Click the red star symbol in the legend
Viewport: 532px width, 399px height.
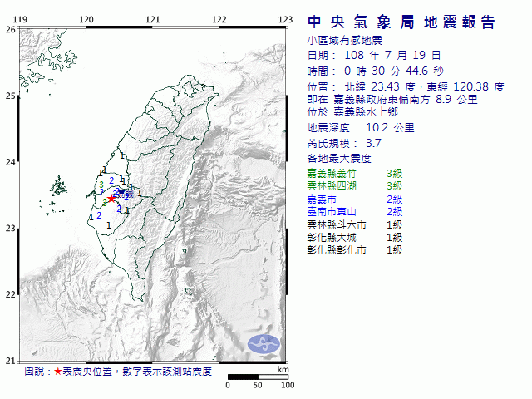tap(57, 372)
